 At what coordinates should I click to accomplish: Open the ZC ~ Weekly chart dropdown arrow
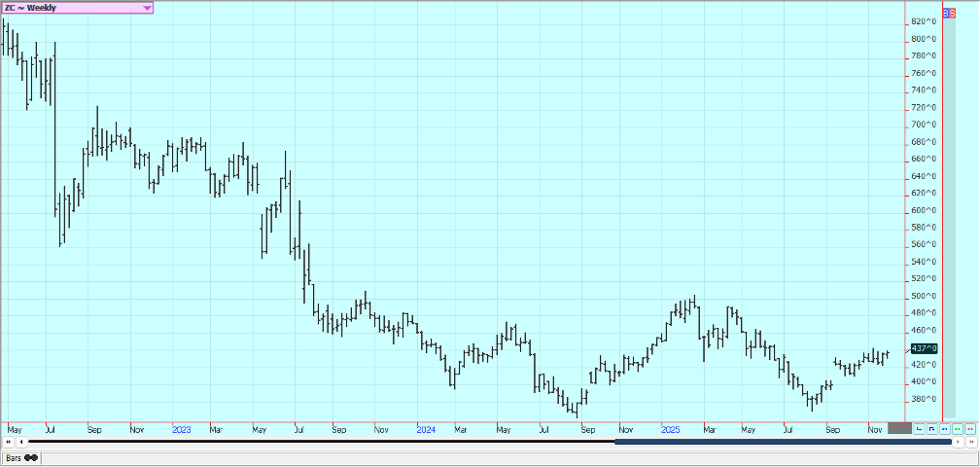tap(147, 8)
